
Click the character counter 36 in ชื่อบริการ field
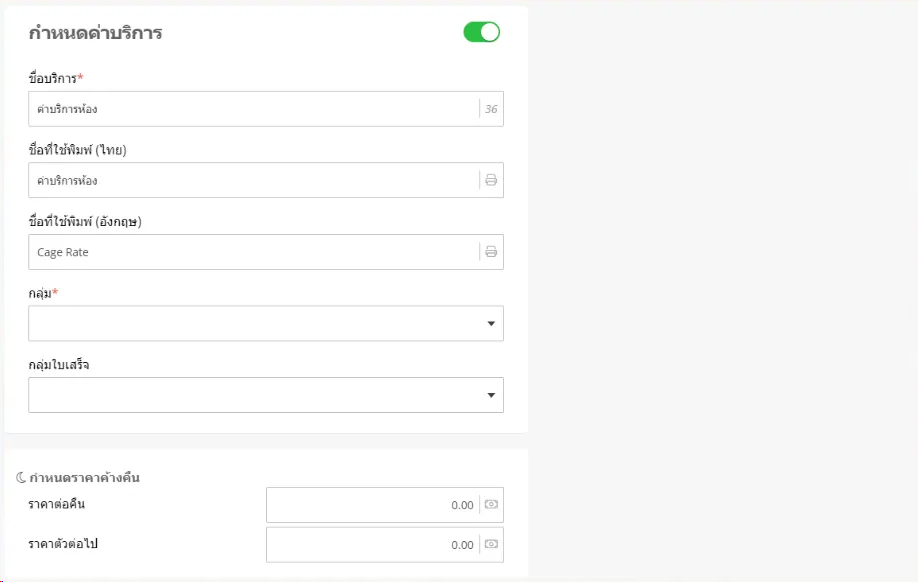[491, 109]
